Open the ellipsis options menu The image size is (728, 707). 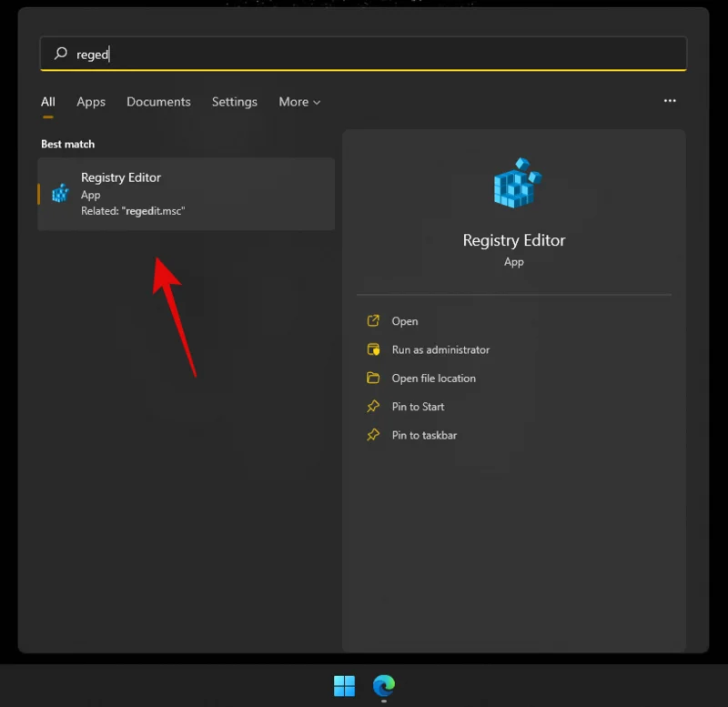click(x=671, y=102)
